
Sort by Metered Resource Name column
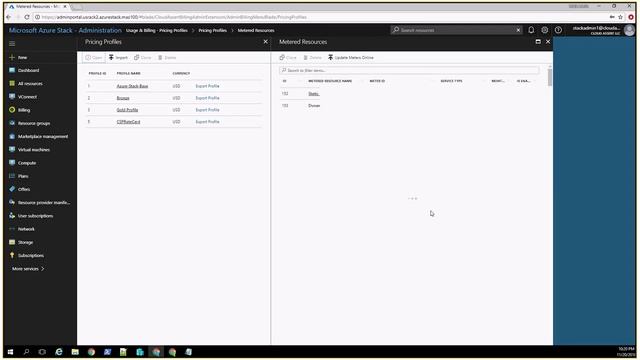[330, 81]
